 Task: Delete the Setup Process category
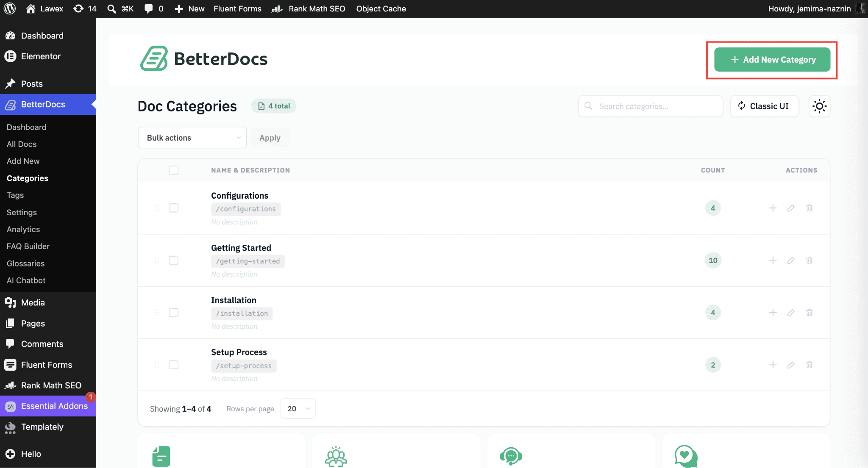(x=809, y=365)
